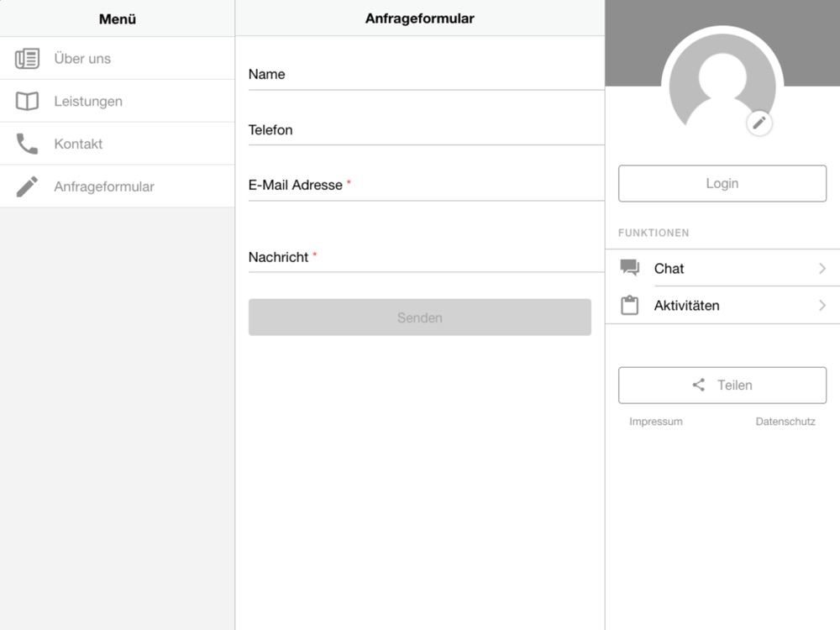Open the Leistungen menu entry

coord(118,101)
